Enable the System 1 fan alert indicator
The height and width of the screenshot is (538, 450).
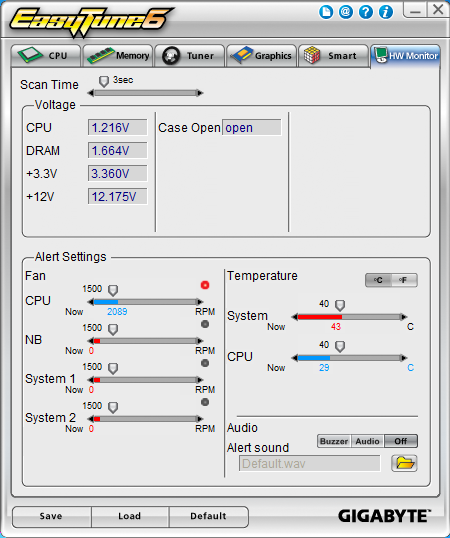click(205, 363)
